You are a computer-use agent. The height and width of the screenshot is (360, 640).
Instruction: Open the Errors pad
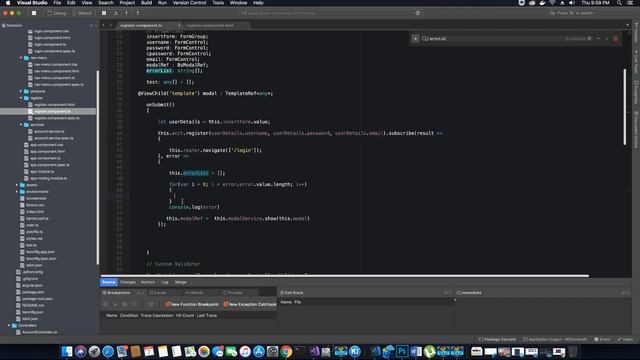[x=602, y=340]
